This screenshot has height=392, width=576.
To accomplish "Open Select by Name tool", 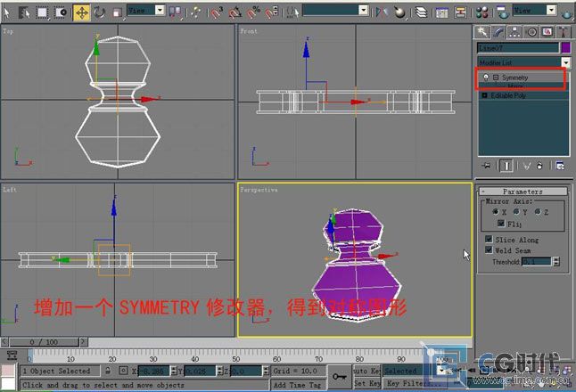I will 24,12.
